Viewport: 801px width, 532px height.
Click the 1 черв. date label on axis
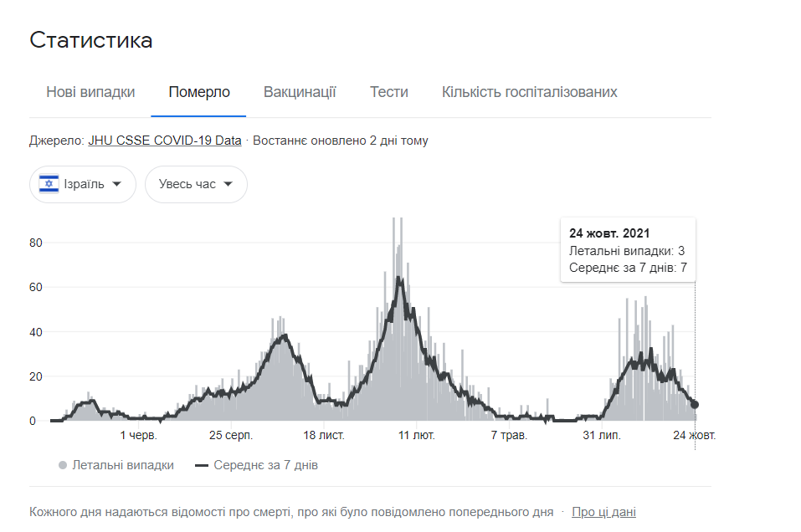tap(138, 436)
